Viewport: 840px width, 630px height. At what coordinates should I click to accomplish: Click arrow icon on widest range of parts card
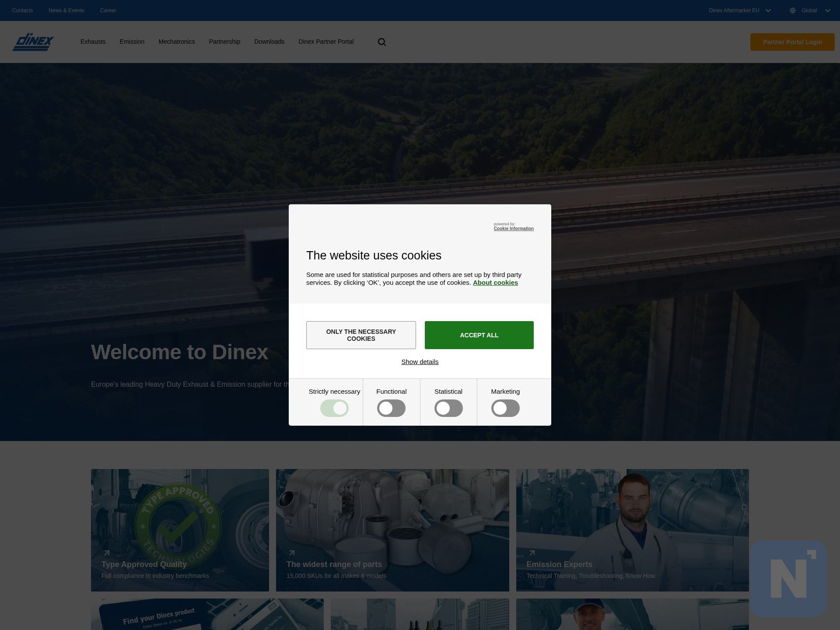pyautogui.click(x=291, y=553)
